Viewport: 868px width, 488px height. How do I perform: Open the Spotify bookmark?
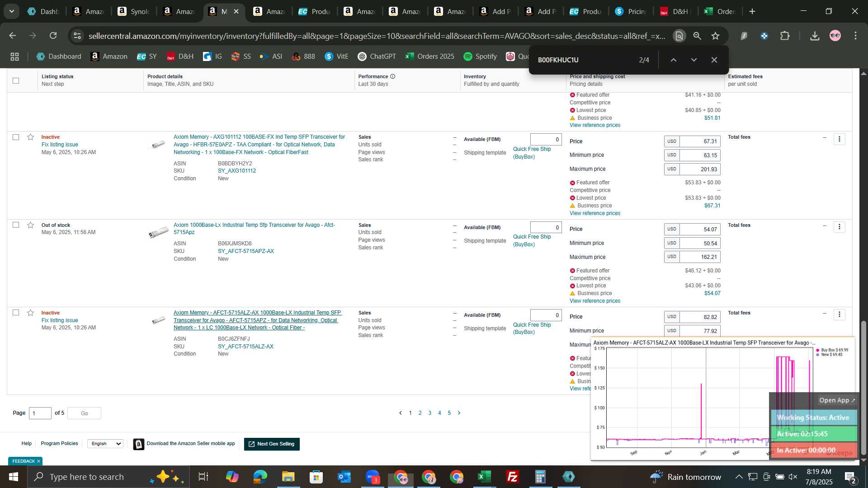click(x=480, y=56)
